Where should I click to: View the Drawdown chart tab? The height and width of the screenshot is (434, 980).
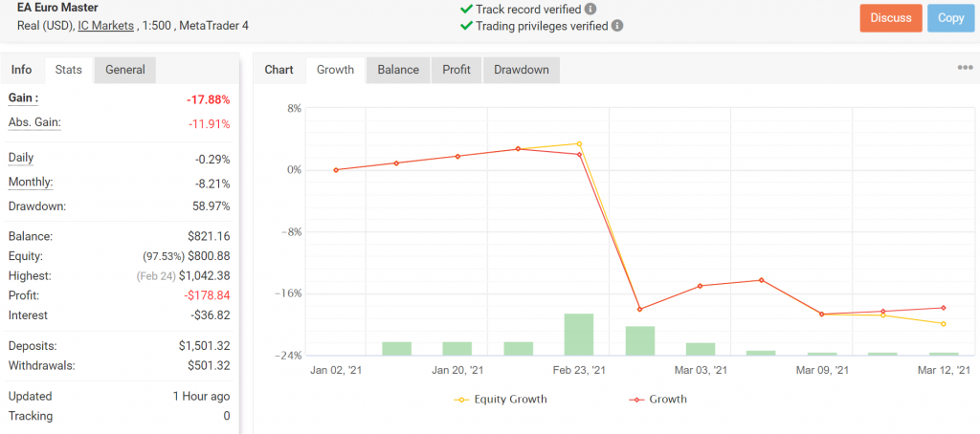(522, 70)
